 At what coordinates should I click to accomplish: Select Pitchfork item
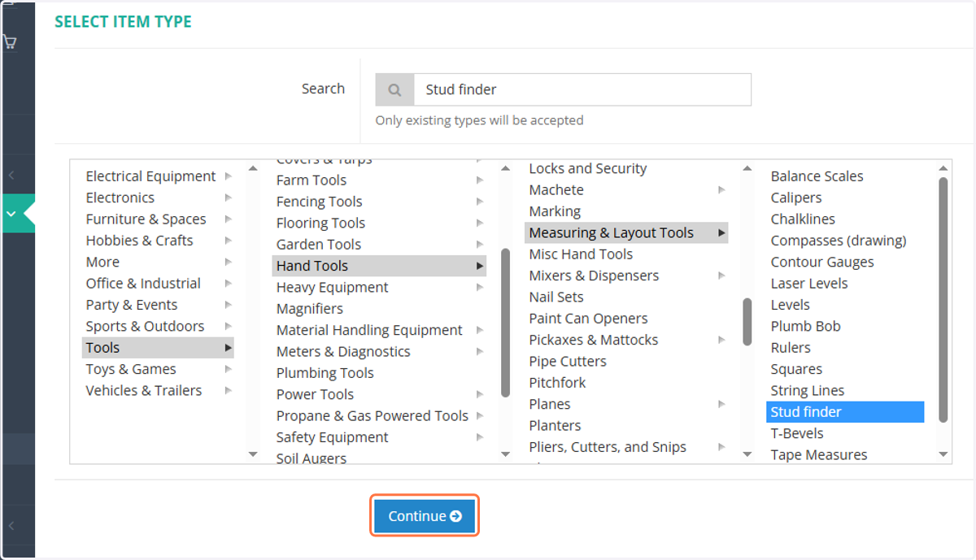click(x=557, y=384)
